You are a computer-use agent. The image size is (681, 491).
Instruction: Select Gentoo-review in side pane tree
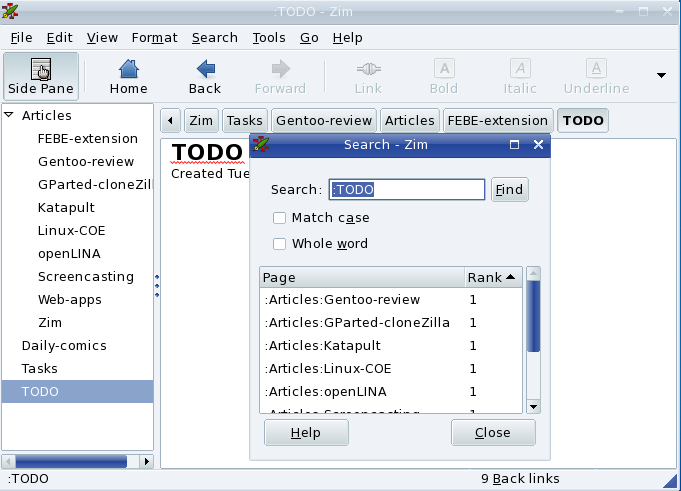click(86, 161)
